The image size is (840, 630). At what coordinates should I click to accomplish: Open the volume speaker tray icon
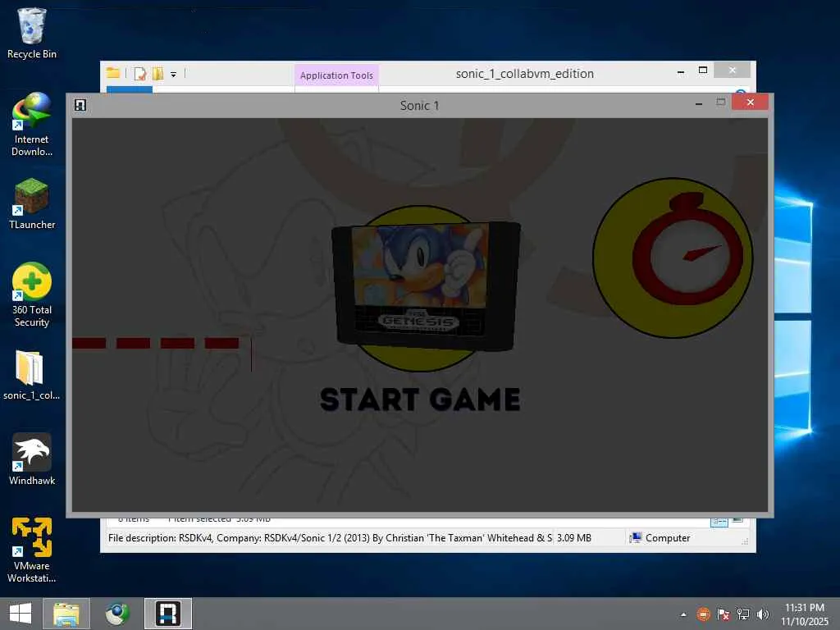coord(763,614)
